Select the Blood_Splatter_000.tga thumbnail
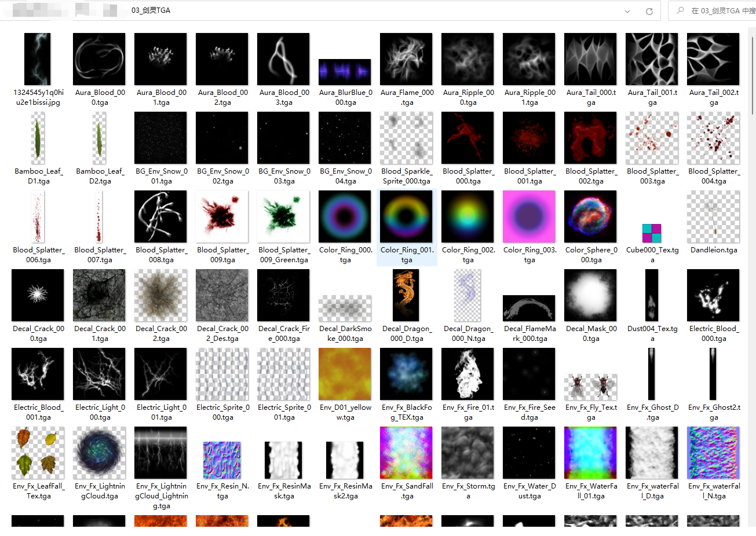Screen dimensions: 756x536 (x=468, y=138)
